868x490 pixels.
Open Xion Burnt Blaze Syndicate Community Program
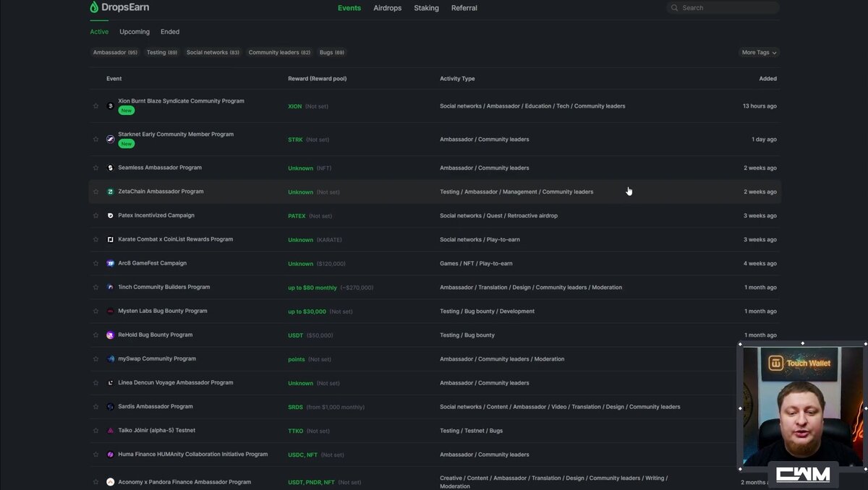click(181, 101)
